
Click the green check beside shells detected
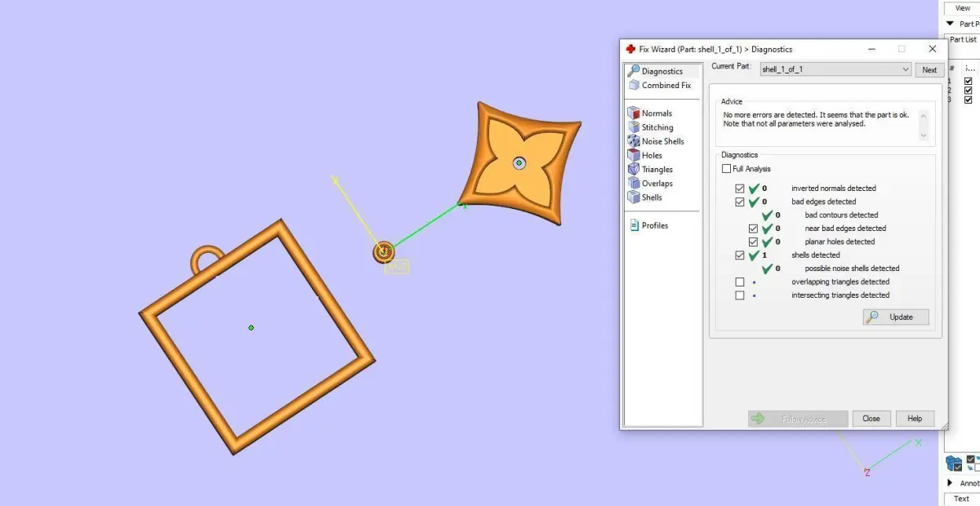click(x=754, y=255)
